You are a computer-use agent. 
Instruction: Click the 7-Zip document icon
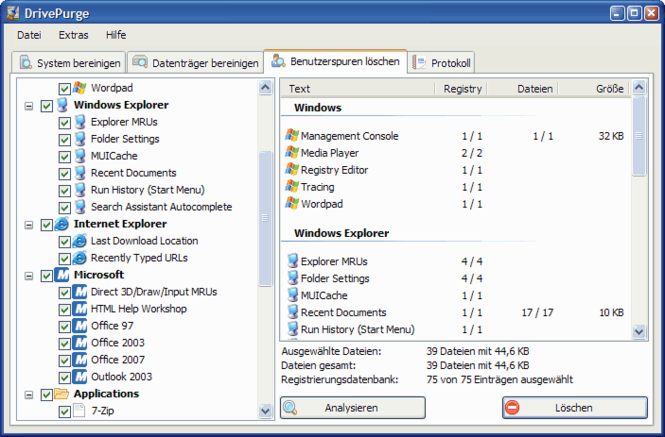(80, 411)
